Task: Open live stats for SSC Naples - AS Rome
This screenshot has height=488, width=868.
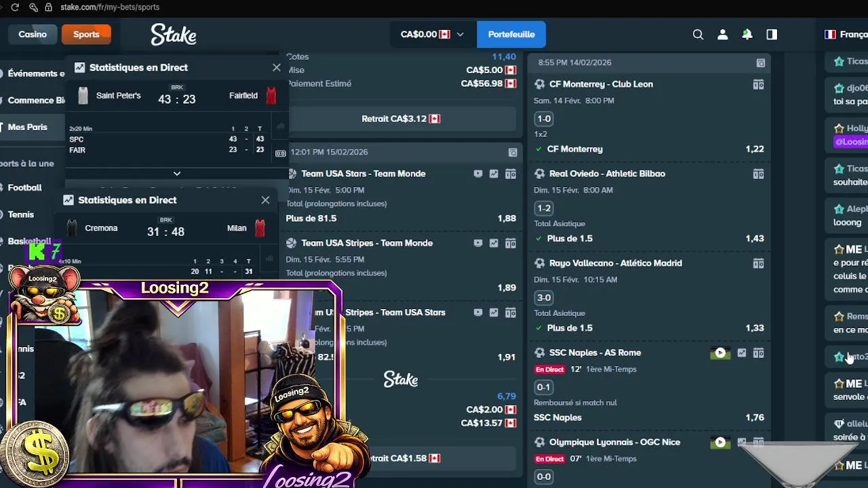Action: pos(742,353)
